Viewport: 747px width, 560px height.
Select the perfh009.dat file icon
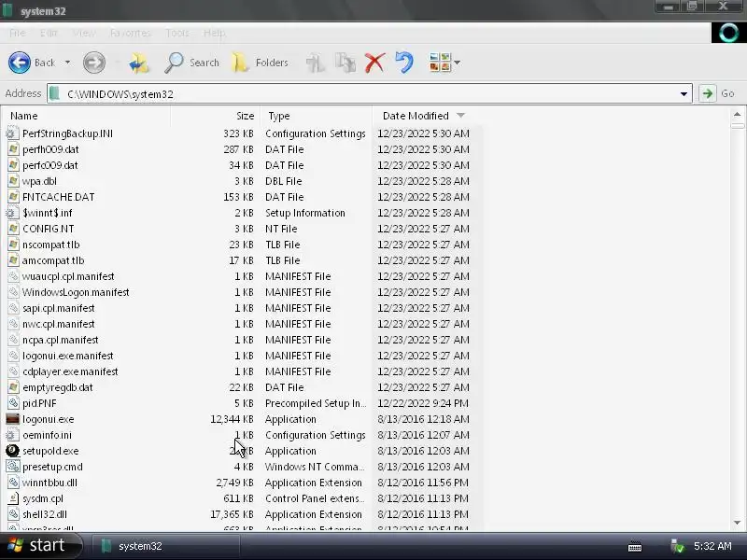click(13, 149)
